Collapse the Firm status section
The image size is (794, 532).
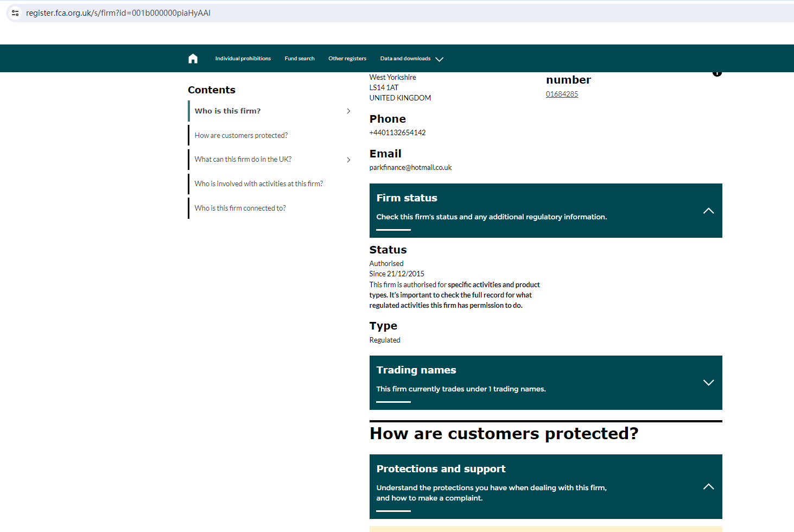point(708,211)
